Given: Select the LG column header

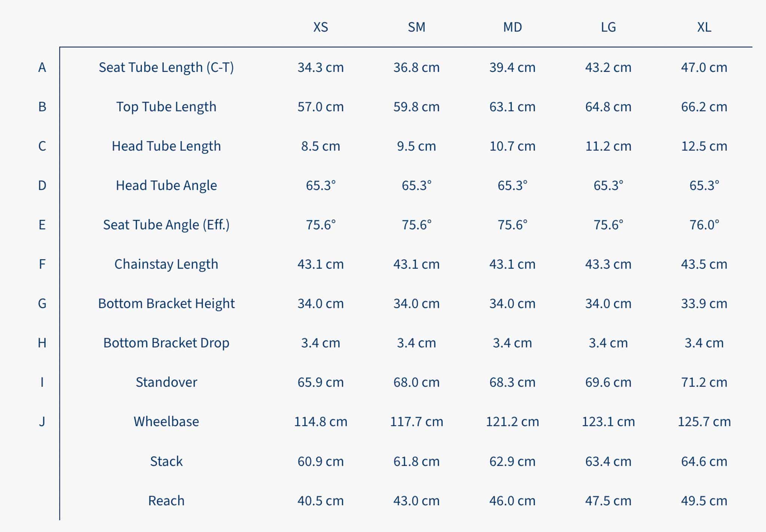Looking at the screenshot, I should 608,27.
